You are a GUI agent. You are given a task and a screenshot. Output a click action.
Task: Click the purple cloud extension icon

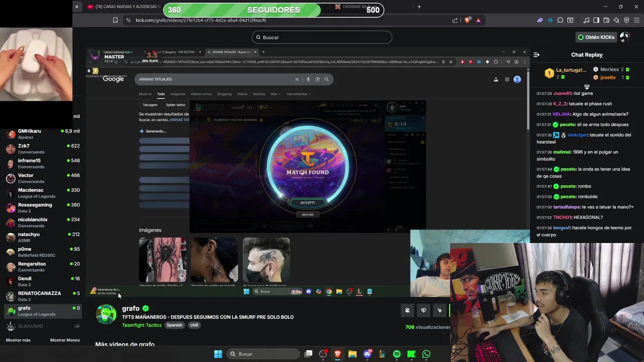click(x=540, y=20)
